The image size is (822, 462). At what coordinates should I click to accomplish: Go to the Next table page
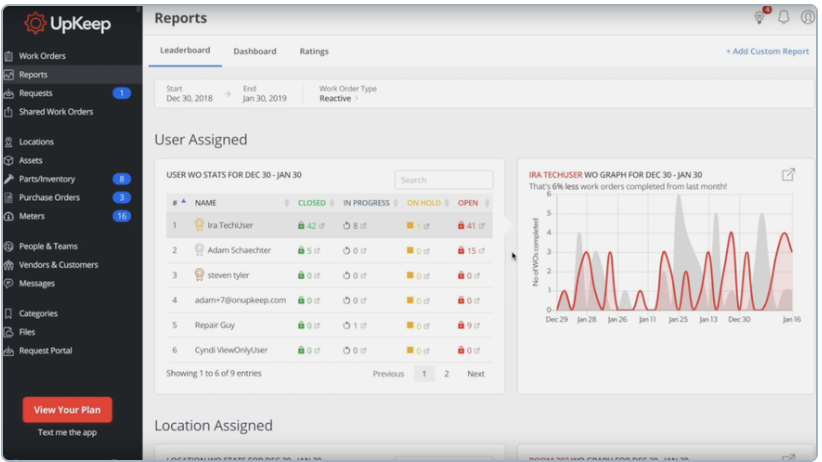(x=475, y=374)
